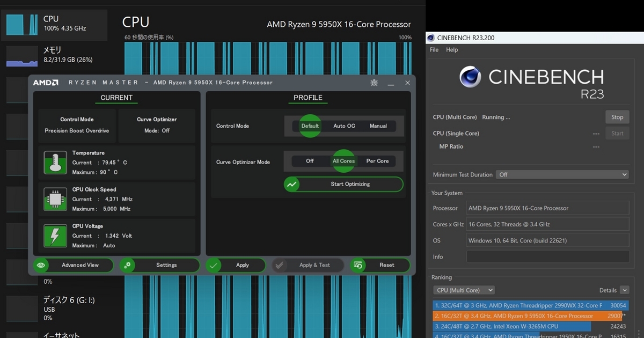Switch to PROFILE tab in Ryzen Master
The width and height of the screenshot is (644, 338).
[x=308, y=98]
